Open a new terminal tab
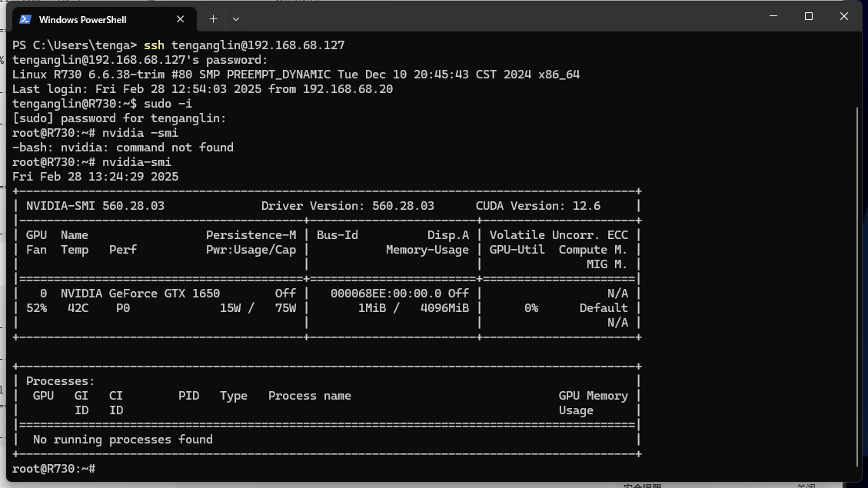The width and height of the screenshot is (868, 488). click(x=213, y=19)
